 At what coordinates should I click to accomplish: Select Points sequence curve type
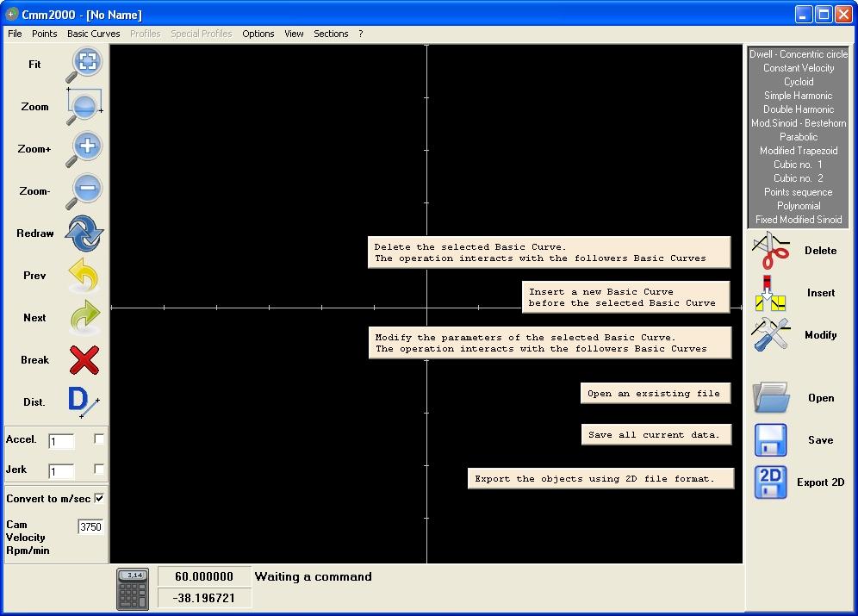tap(799, 192)
